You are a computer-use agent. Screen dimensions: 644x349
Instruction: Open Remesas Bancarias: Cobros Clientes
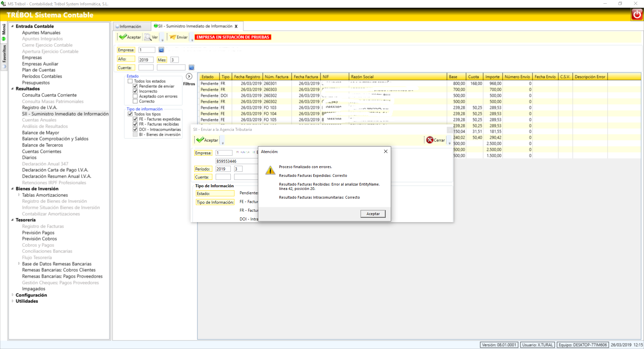(59, 270)
